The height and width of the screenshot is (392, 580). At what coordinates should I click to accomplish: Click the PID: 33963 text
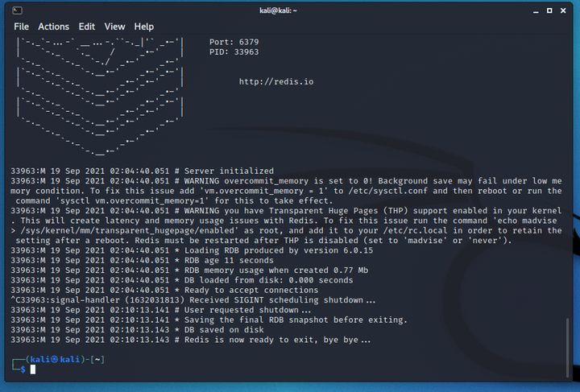[234, 52]
